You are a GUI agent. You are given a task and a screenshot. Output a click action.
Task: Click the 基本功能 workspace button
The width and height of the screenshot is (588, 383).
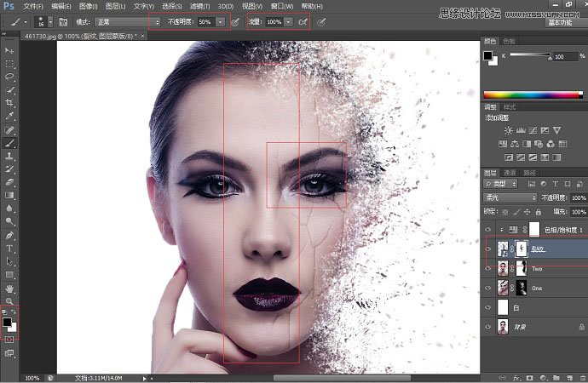click(x=560, y=21)
